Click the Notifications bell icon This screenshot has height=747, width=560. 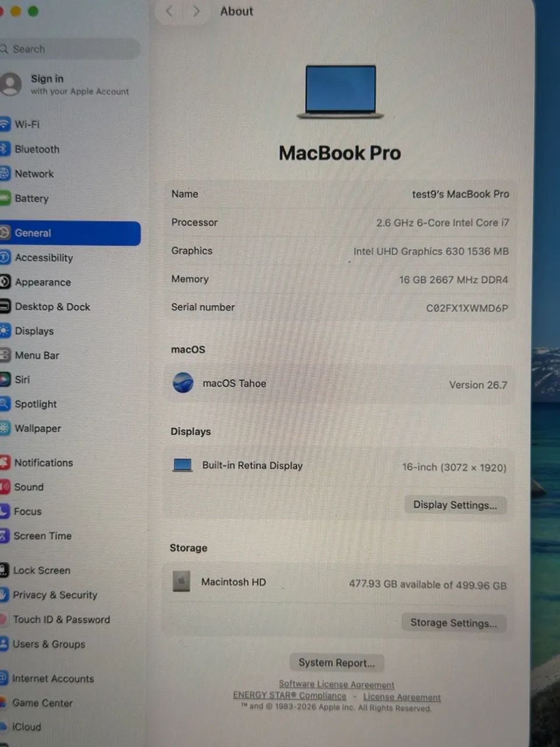tap(5, 463)
